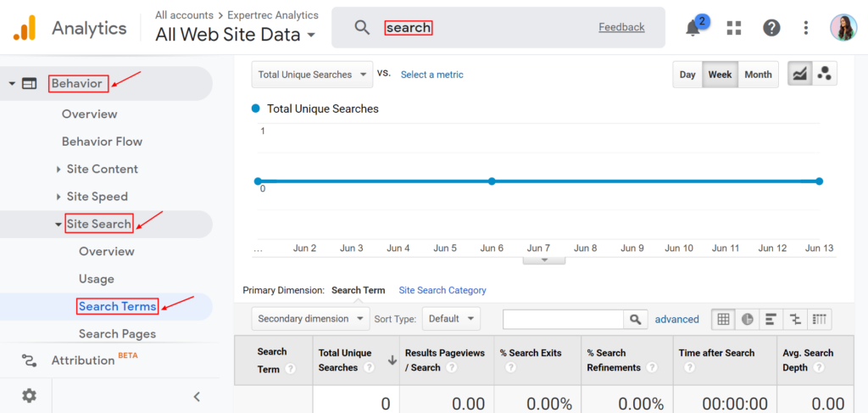Click the % Search Exits column header
This screenshot has height=413, width=868.
point(537,360)
